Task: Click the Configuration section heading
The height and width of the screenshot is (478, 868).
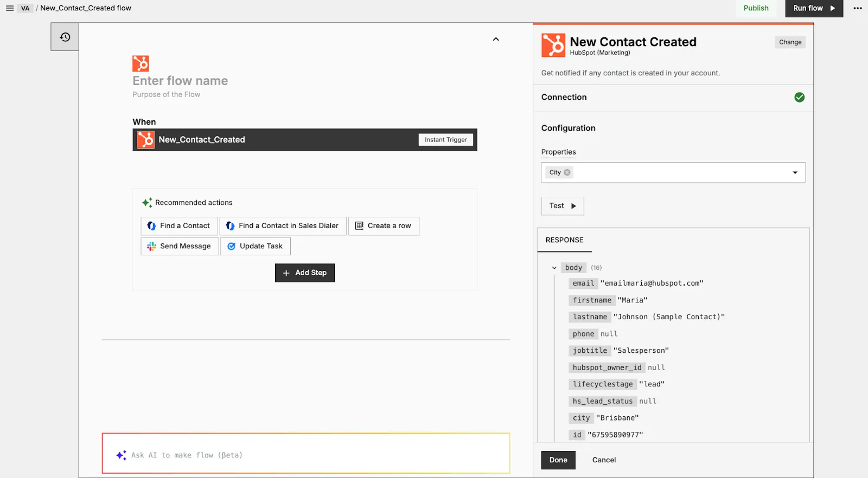Action: click(568, 128)
